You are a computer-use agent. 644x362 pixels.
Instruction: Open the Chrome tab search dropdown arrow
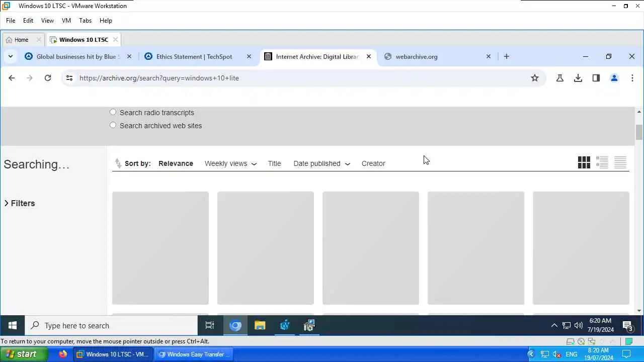[11, 56]
